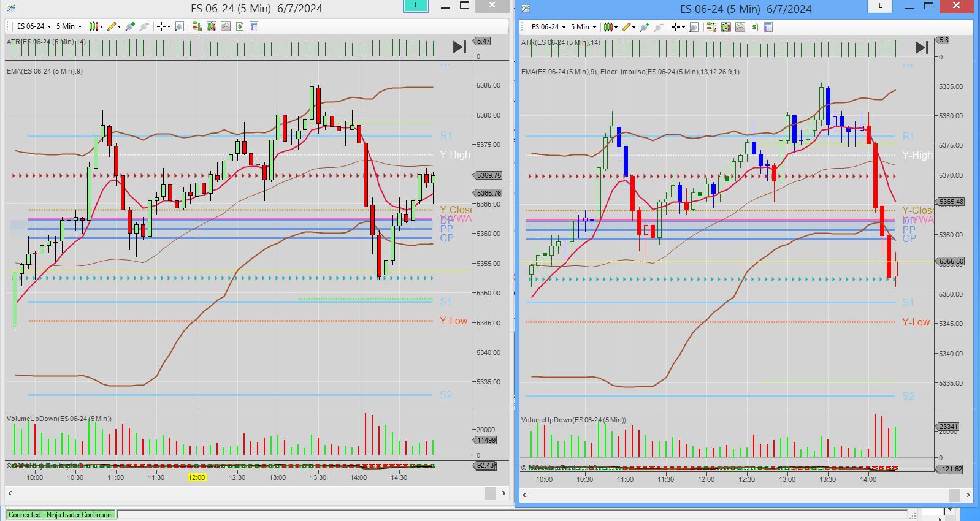Select EMA, Elder_Impulse label in right chart
The image size is (980, 521).
pyautogui.click(x=630, y=72)
